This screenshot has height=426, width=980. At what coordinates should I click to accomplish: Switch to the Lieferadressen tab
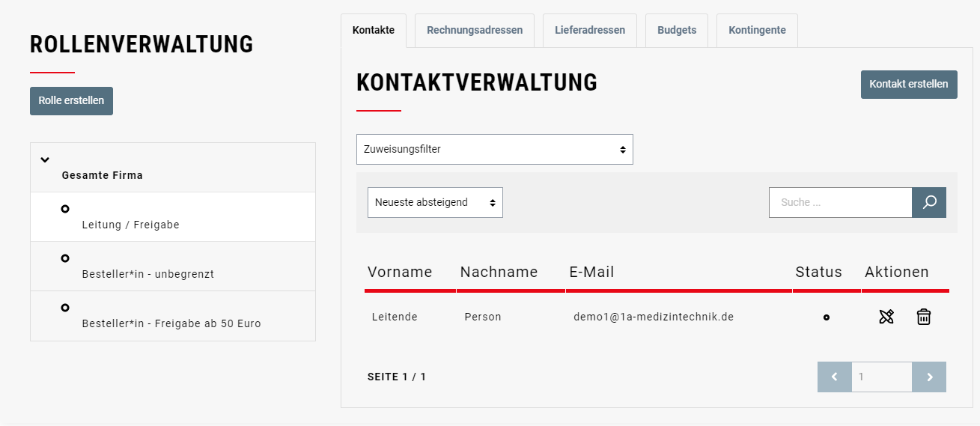pos(589,31)
